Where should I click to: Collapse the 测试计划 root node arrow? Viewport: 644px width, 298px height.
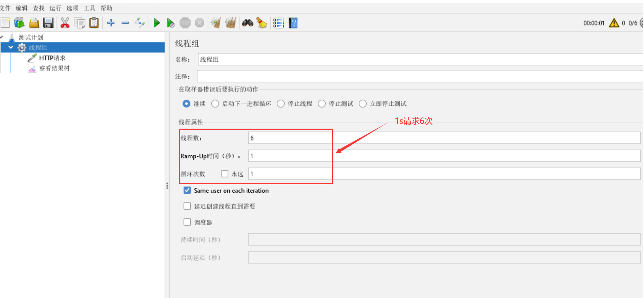(x=2, y=37)
